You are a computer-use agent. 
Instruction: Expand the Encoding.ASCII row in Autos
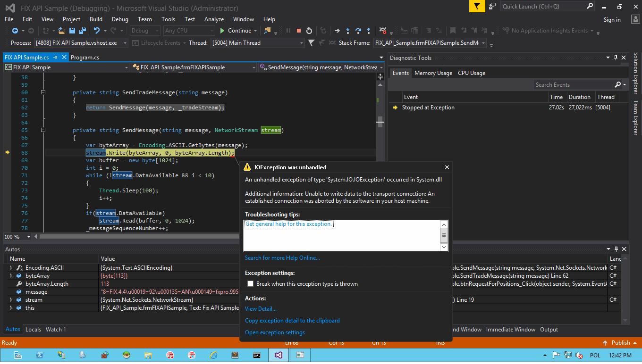point(11,268)
